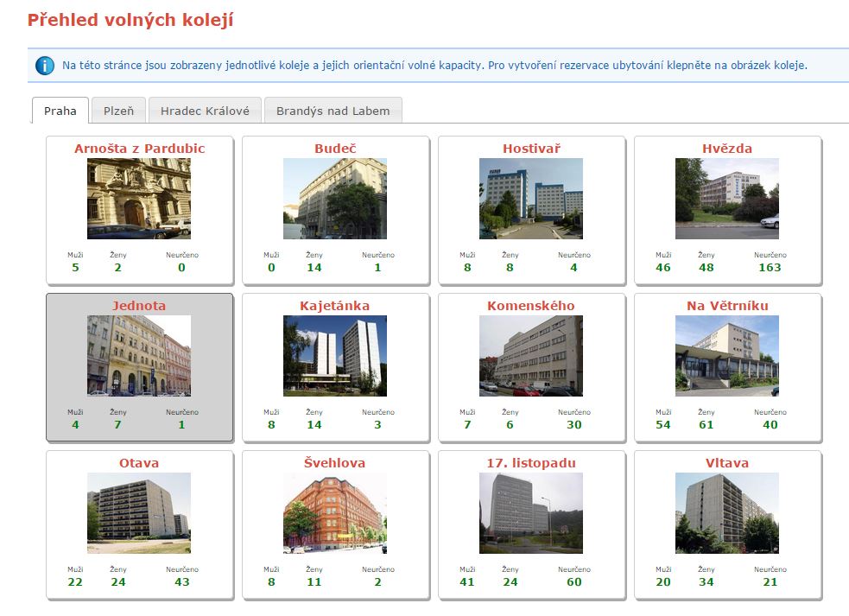Click the Hvězda title text

pos(727,149)
